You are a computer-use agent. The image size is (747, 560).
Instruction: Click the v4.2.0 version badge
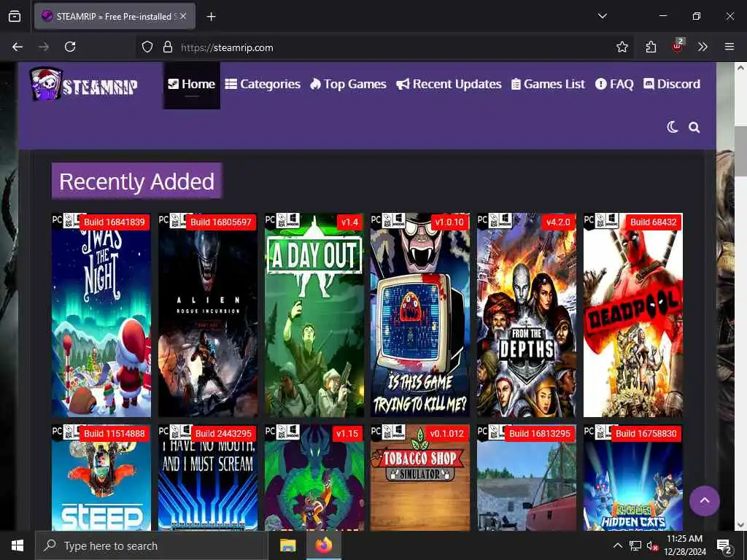(558, 222)
